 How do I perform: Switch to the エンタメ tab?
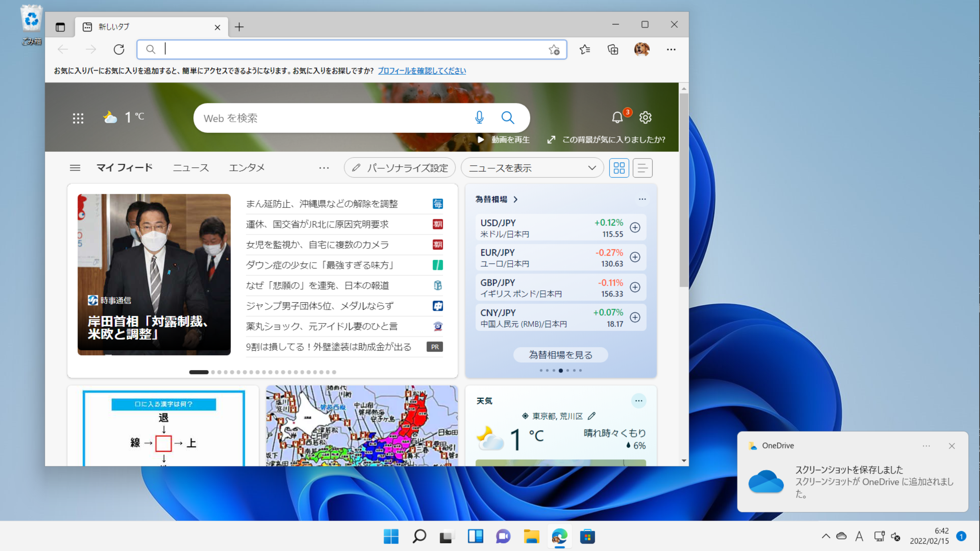[x=247, y=167]
